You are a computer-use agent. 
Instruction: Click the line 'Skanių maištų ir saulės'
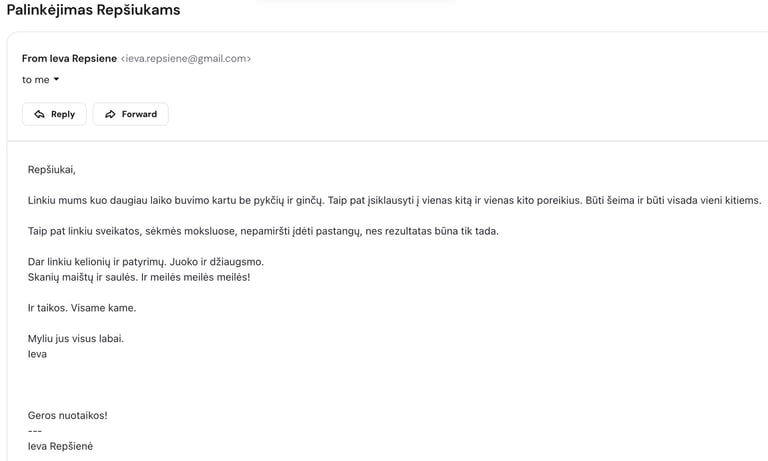tap(138, 276)
